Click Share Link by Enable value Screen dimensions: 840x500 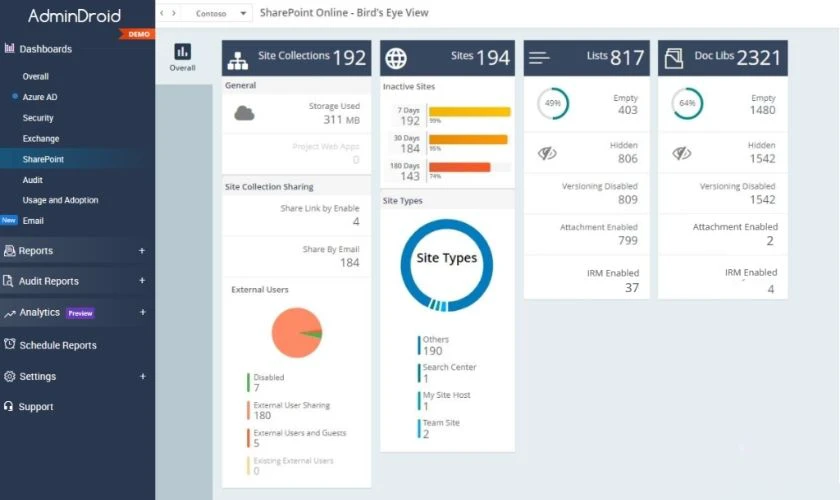tap(356, 221)
